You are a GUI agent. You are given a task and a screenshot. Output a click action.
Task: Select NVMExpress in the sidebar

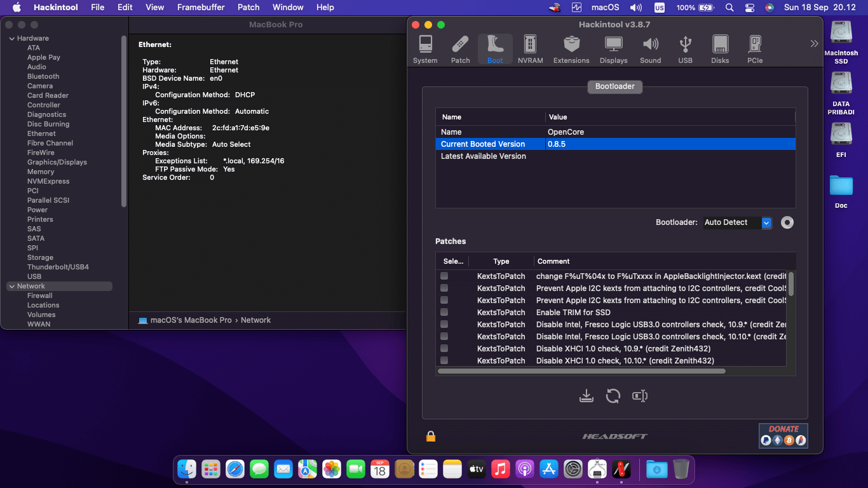click(48, 181)
